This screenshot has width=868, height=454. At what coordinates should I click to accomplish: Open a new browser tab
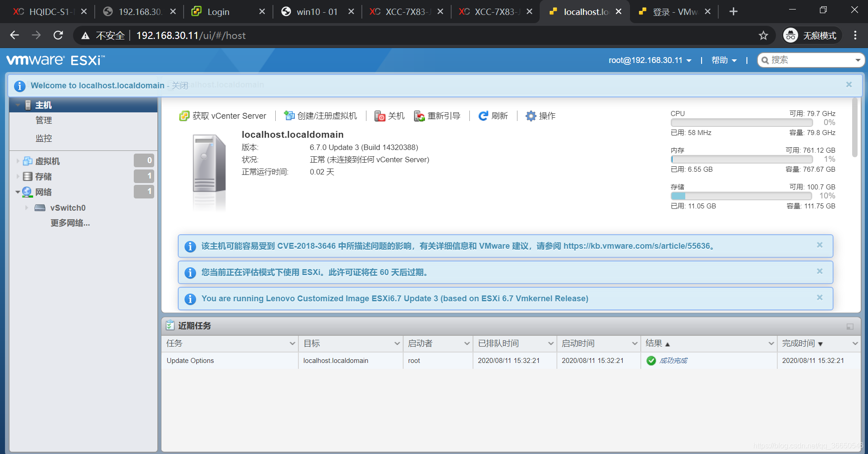click(733, 12)
